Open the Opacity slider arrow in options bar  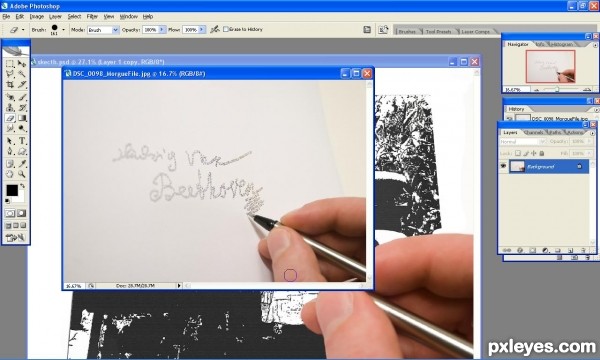pyautogui.click(x=162, y=29)
